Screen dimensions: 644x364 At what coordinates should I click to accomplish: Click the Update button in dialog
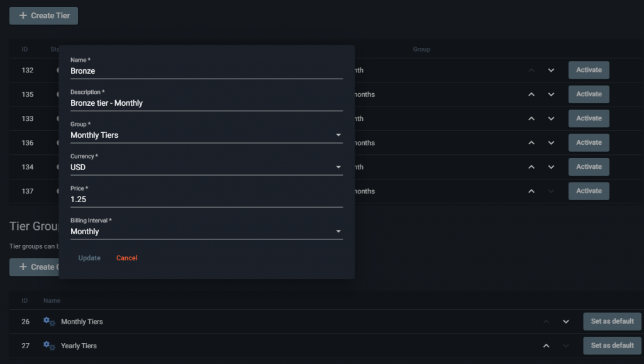coord(89,258)
